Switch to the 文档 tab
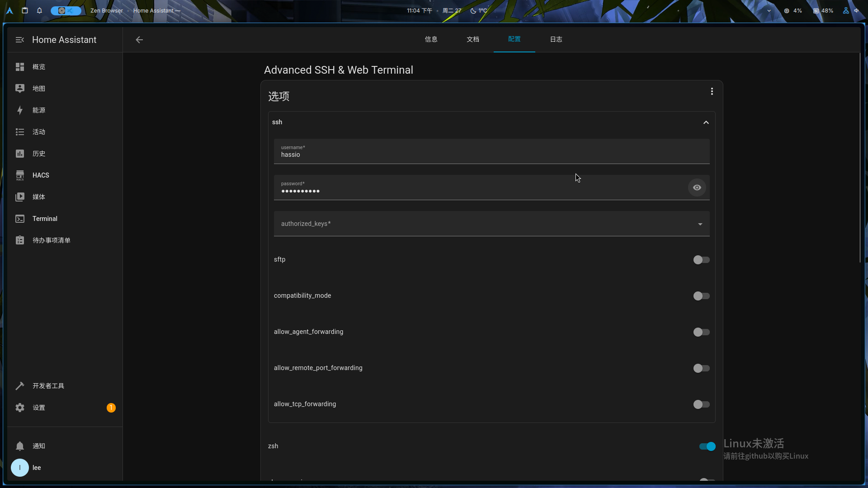Viewport: 868px width, 488px height. point(472,39)
